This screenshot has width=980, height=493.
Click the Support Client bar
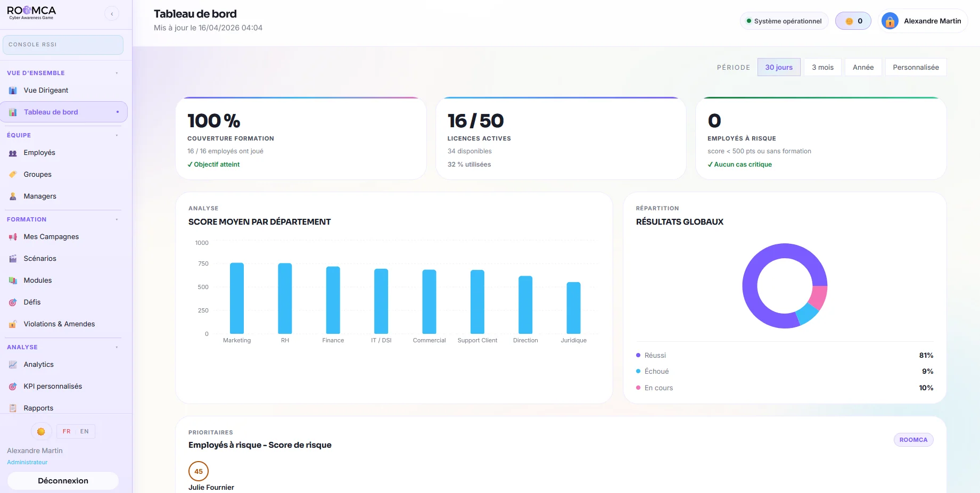(477, 302)
